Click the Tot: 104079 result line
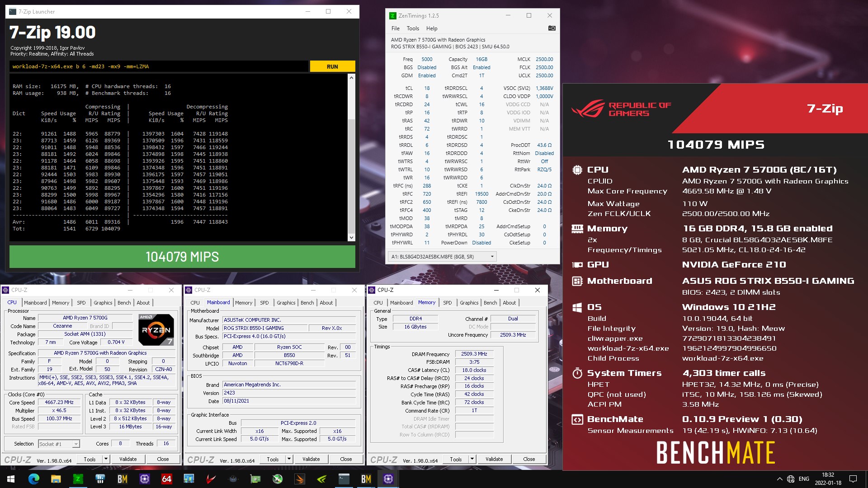 point(66,229)
